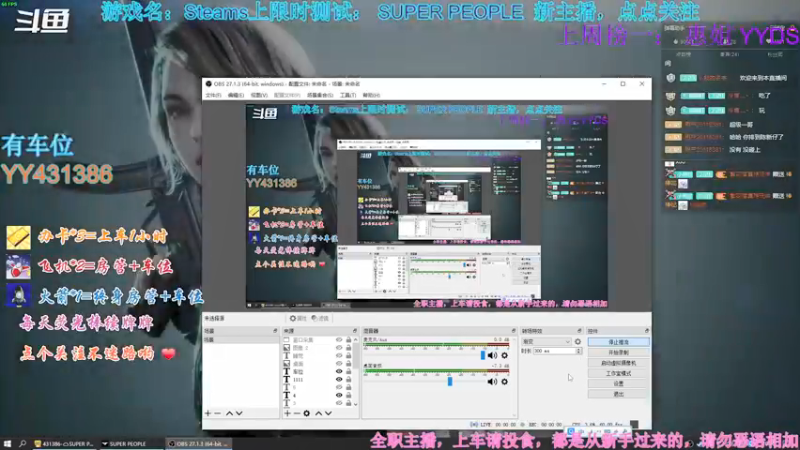Undock the scenes panel via popout icon
This screenshot has width=800, height=450.
click(x=275, y=331)
